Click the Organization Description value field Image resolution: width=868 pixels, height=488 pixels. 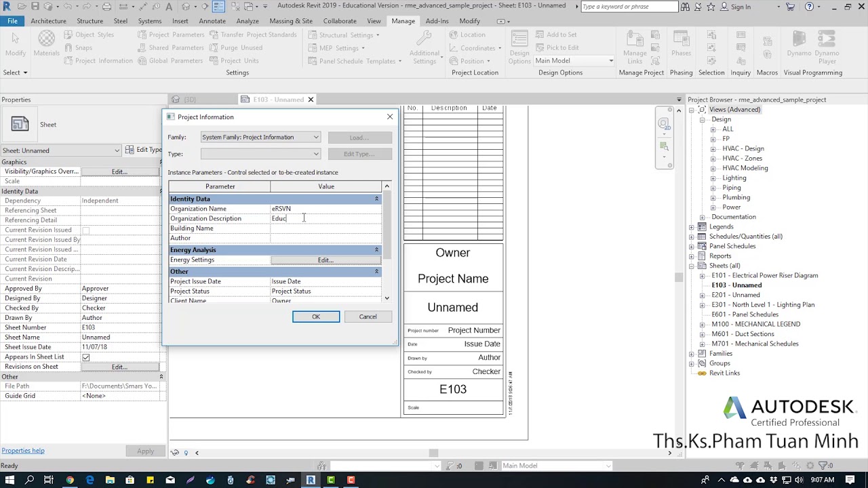click(325, 218)
